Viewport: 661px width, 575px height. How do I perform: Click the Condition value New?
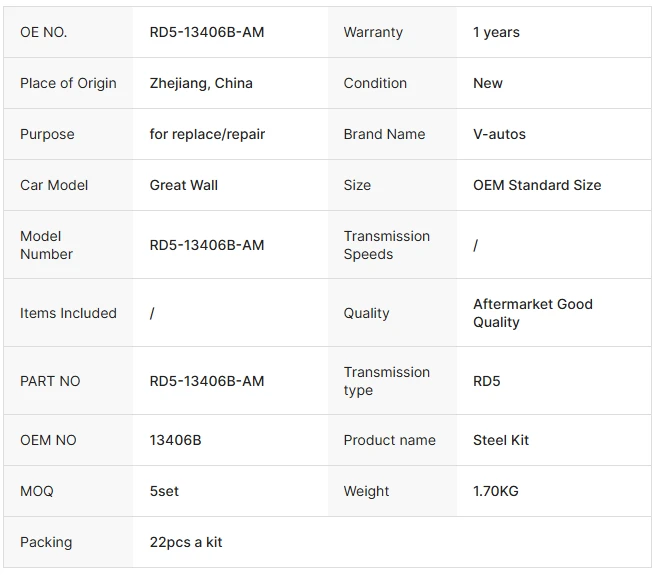[x=488, y=83]
